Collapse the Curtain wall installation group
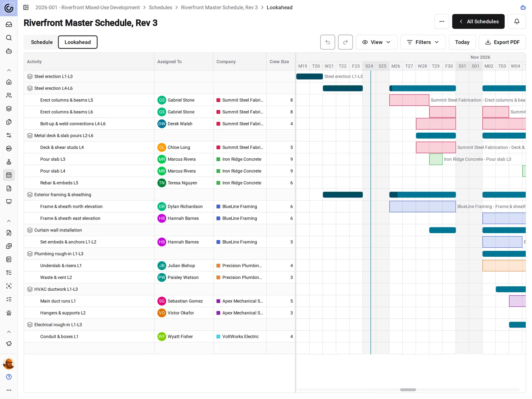 pyautogui.click(x=30, y=230)
